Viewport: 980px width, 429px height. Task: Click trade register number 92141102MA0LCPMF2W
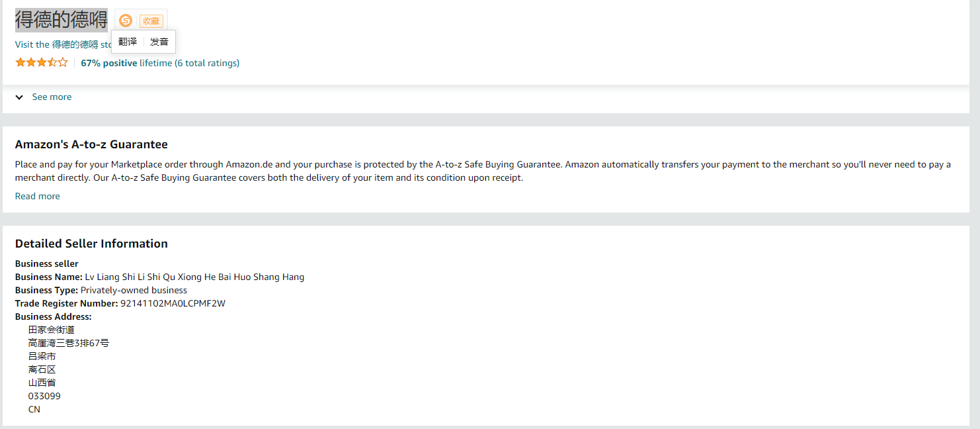(173, 303)
